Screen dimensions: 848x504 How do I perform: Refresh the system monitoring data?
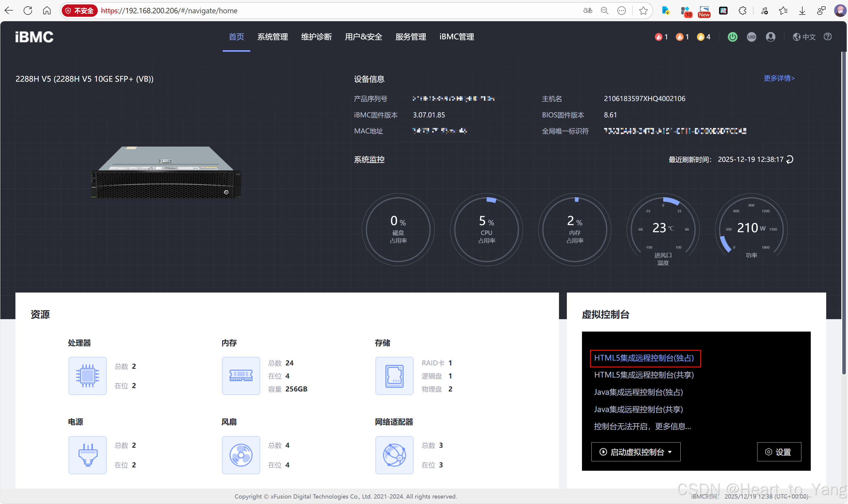(x=790, y=159)
